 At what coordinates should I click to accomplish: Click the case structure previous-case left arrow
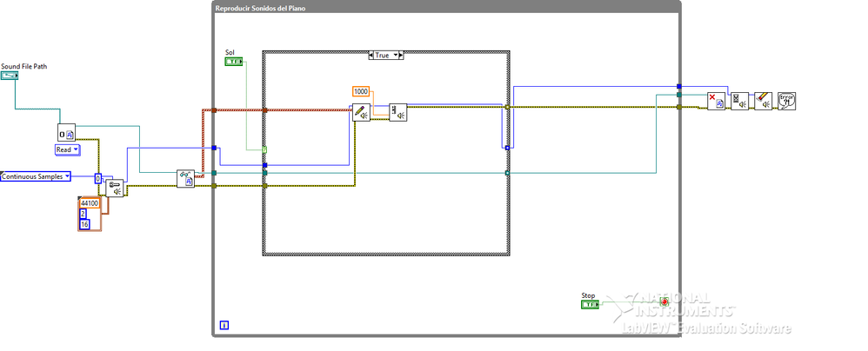[371, 56]
